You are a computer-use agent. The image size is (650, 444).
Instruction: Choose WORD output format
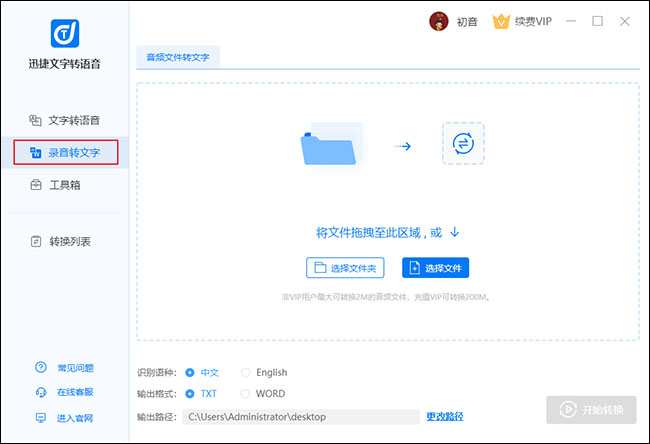264,393
